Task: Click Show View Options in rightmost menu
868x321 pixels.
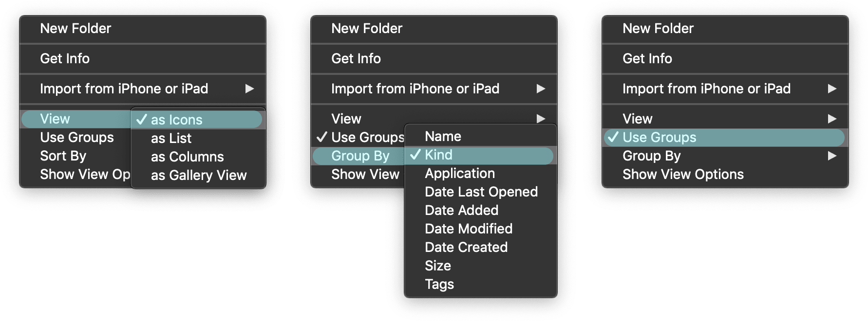Action: pyautogui.click(x=682, y=175)
